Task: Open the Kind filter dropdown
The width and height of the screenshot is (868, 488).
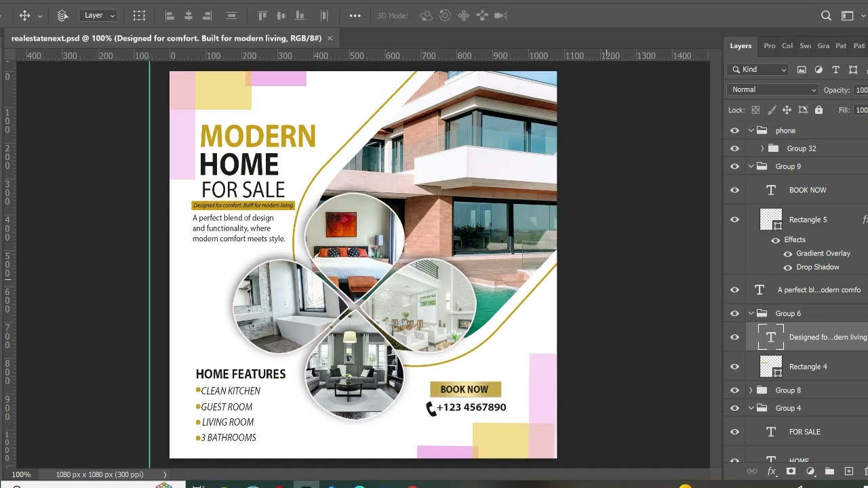Action: pos(758,69)
